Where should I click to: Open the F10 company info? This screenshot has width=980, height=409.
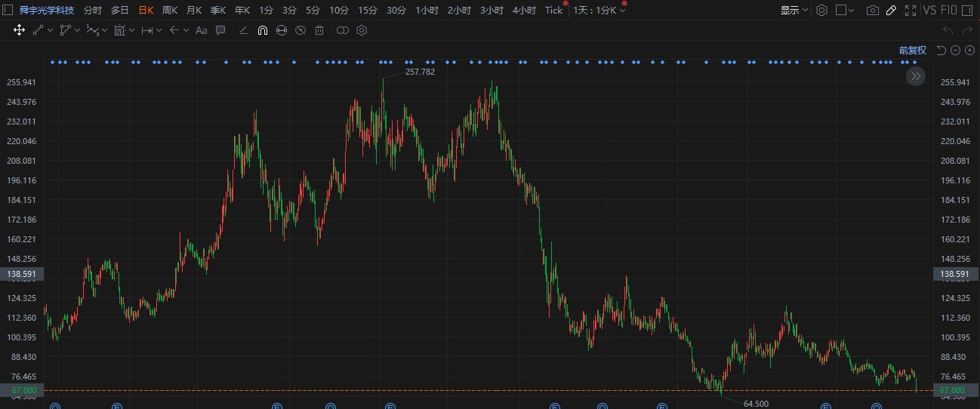(951, 11)
